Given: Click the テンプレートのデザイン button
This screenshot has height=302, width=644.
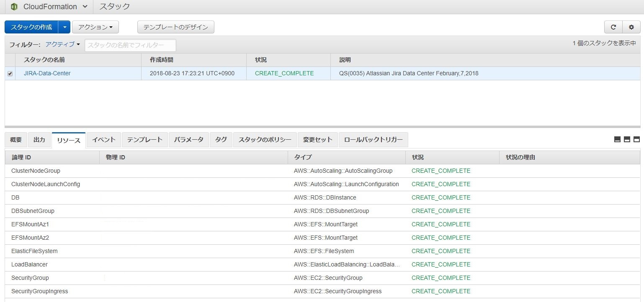Looking at the screenshot, I should click(176, 27).
